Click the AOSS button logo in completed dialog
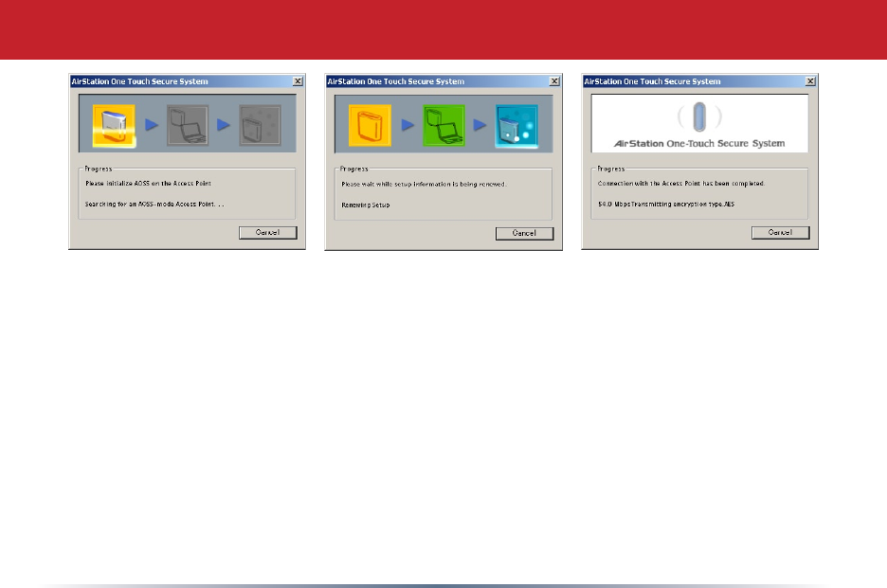This screenshot has width=887, height=588. (699, 116)
